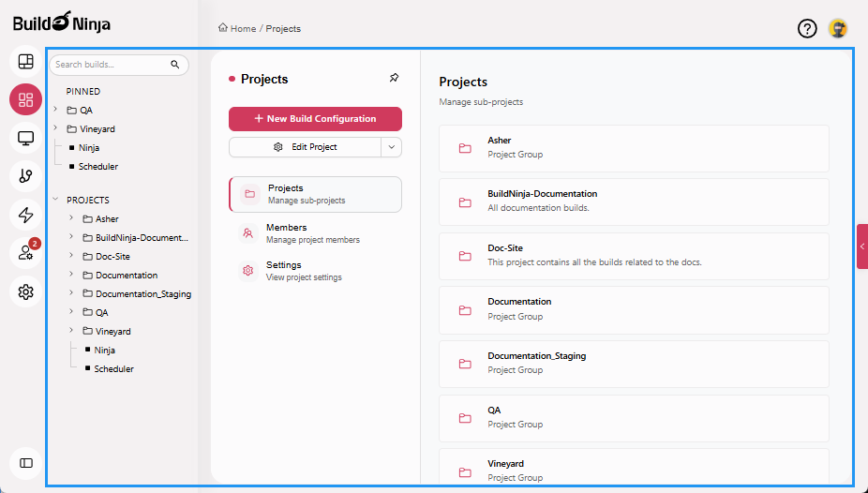Image resolution: width=868 pixels, height=493 pixels.
Task: Click folder icon on Doc-Site card
Action: tap(465, 256)
